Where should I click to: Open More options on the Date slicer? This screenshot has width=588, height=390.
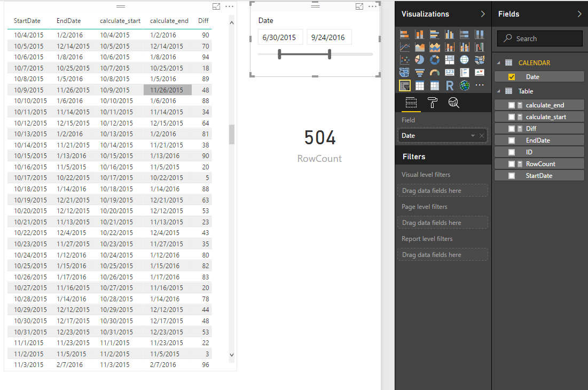(x=372, y=6)
